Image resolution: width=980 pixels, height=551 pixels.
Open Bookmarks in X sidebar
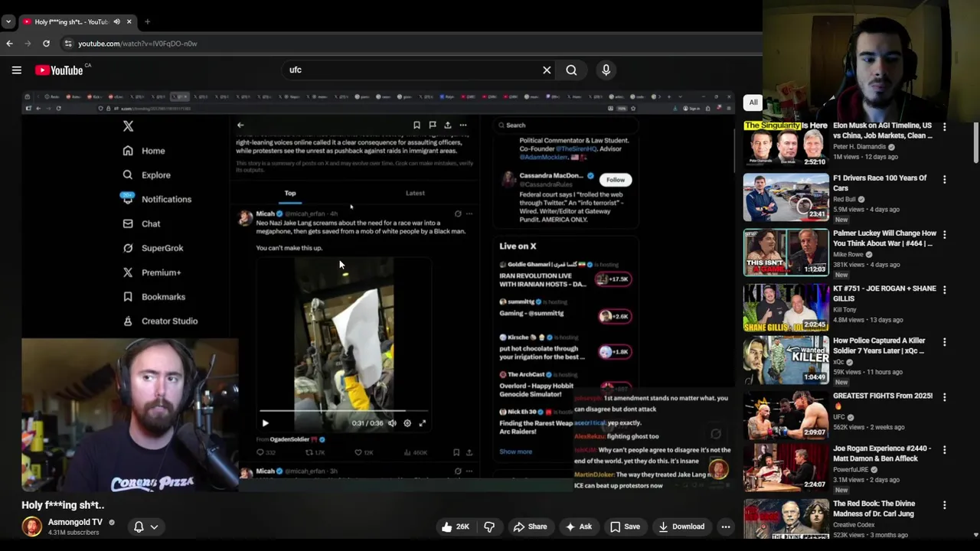(153, 297)
